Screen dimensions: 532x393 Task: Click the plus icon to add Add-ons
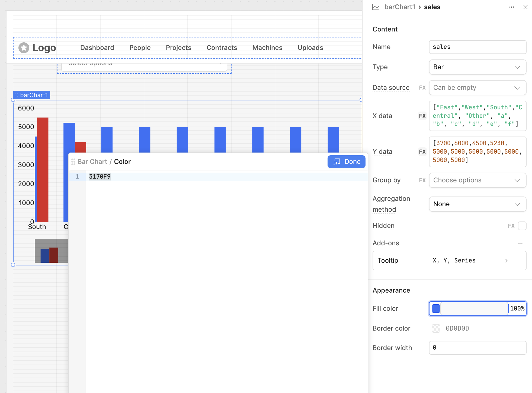[x=520, y=243]
